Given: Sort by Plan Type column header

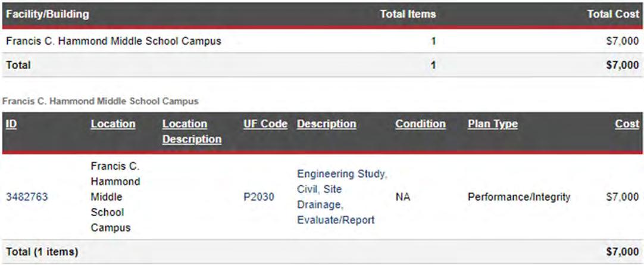Looking at the screenshot, I should point(492,124).
